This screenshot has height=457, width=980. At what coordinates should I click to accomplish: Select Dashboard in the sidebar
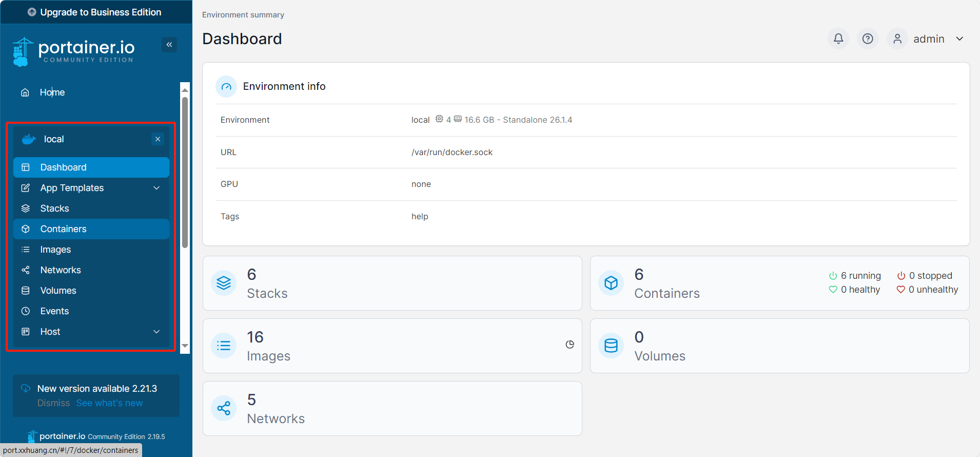pos(91,167)
